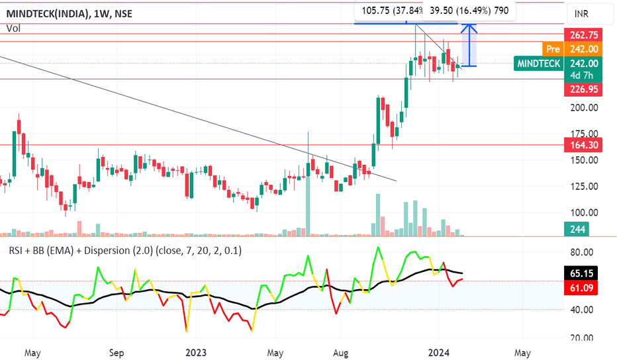Click the 200.00 price axis label
Screen dimensions: 617x364
pyautogui.click(x=584, y=107)
